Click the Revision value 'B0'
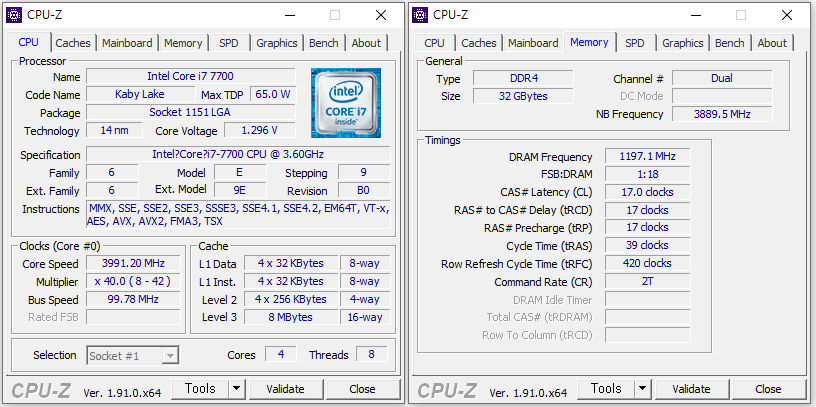Viewport: 816px width, 407px height. (x=364, y=190)
